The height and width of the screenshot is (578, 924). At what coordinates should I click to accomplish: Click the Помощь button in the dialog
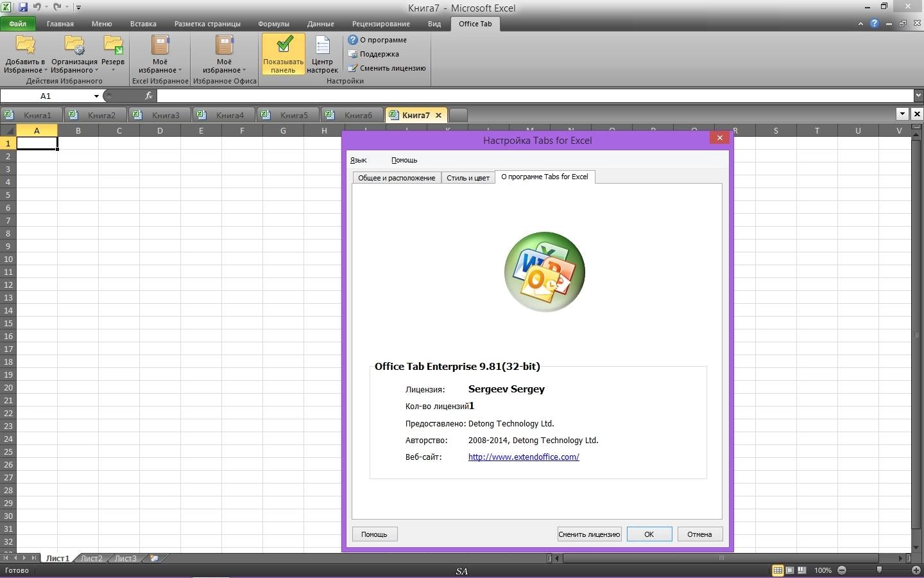pyautogui.click(x=374, y=534)
